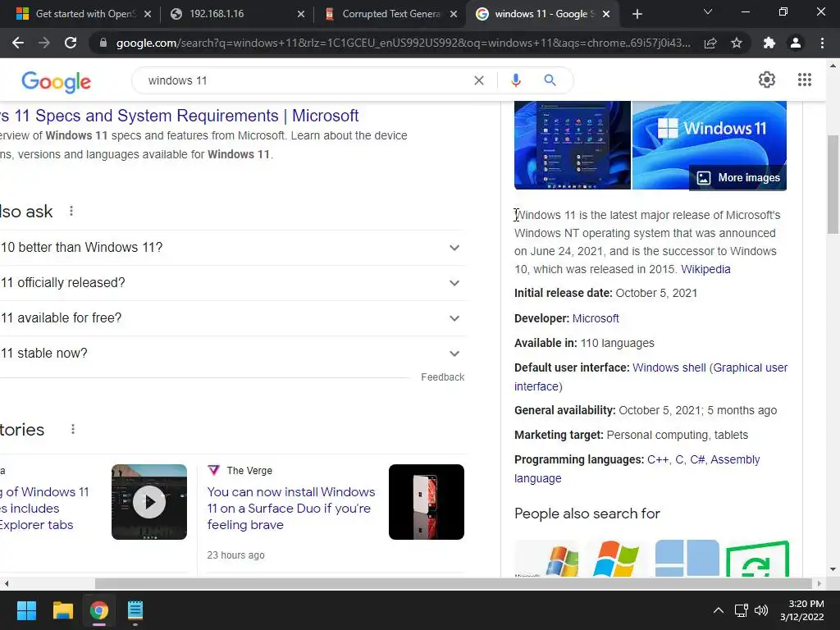Play the Explorer tabs story video thumbnail
The width and height of the screenshot is (840, 630).
[x=149, y=502]
